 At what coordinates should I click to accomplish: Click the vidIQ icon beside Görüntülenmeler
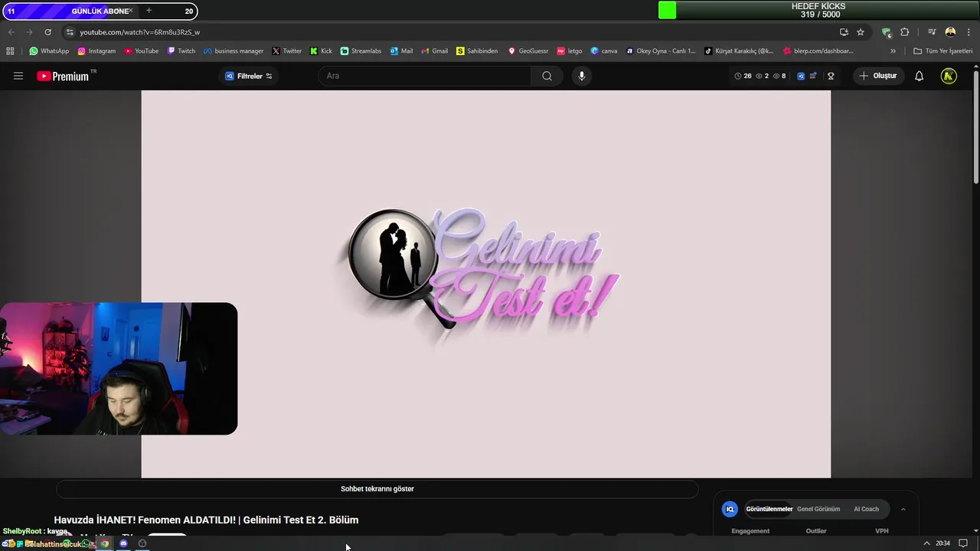730,509
